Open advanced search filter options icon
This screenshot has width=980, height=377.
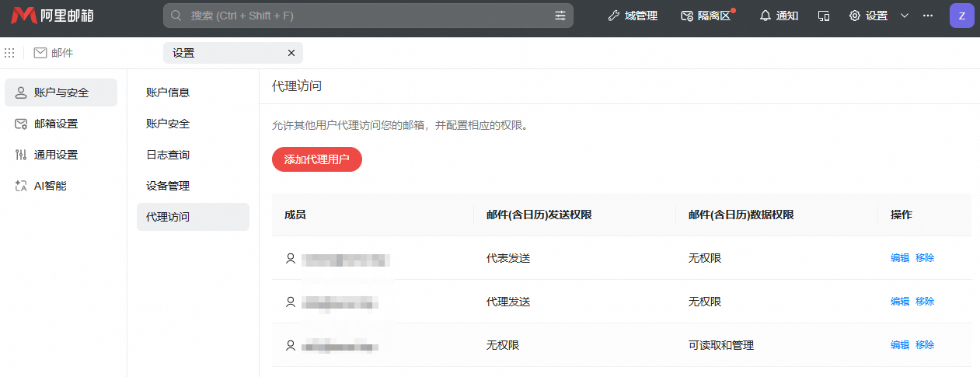click(560, 16)
